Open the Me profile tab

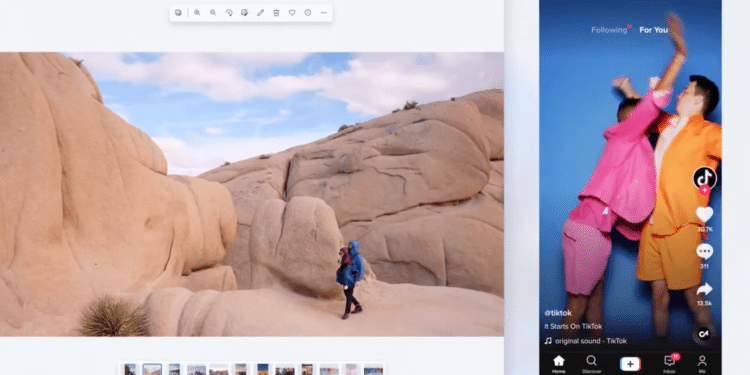[x=702, y=364]
